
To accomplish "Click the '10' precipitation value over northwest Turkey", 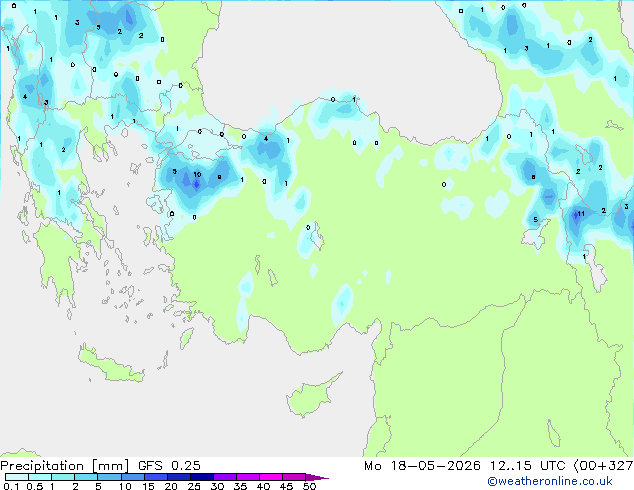I will [x=197, y=174].
